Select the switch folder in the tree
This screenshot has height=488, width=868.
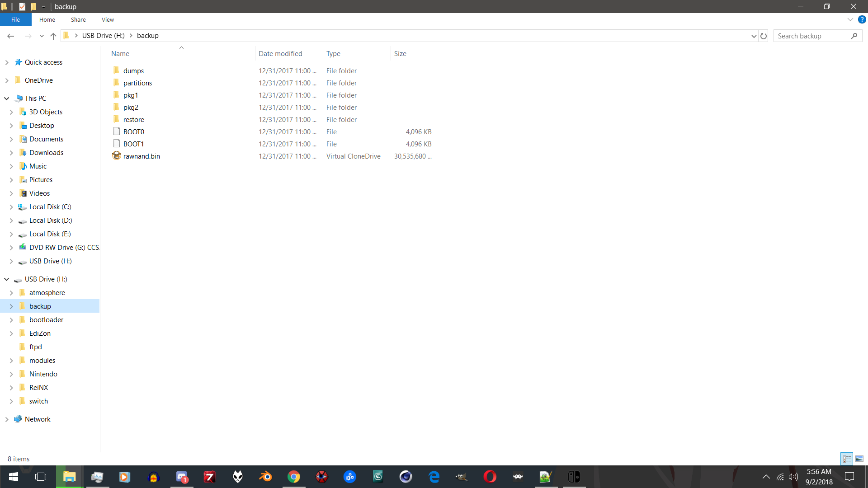(38, 401)
